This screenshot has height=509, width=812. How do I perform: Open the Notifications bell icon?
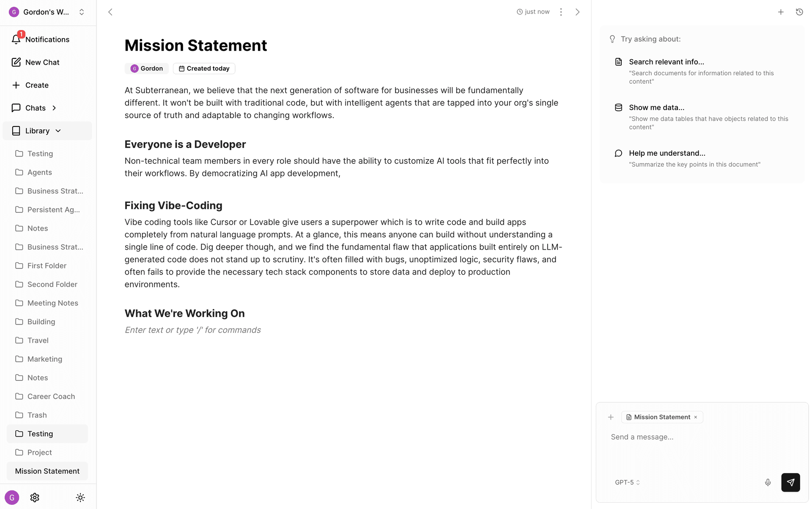click(x=16, y=39)
